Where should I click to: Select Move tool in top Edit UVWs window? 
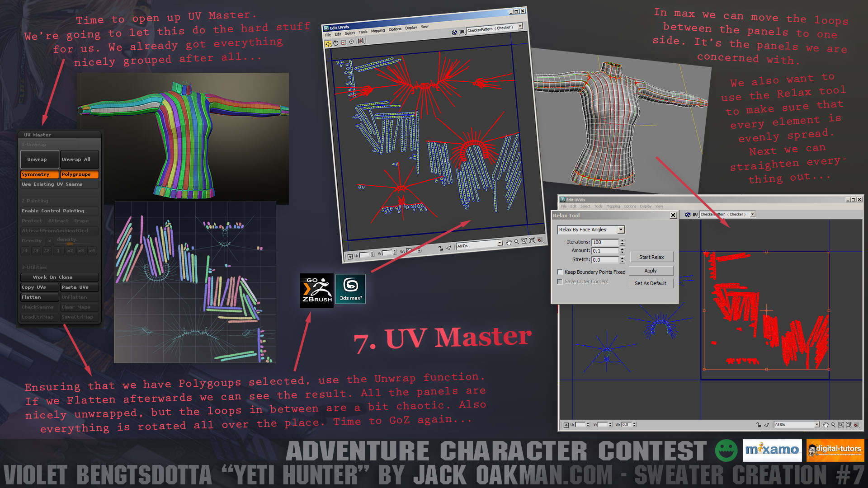(x=328, y=44)
